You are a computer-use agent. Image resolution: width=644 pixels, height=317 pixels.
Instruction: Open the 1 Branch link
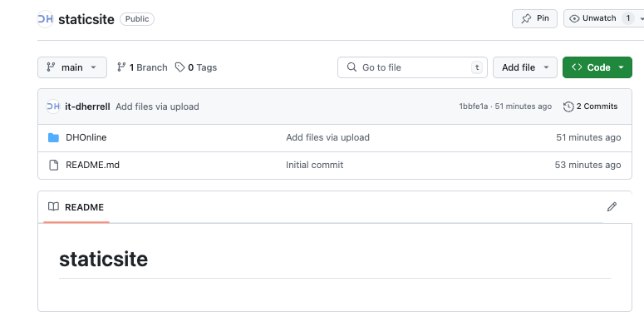pyautogui.click(x=142, y=67)
